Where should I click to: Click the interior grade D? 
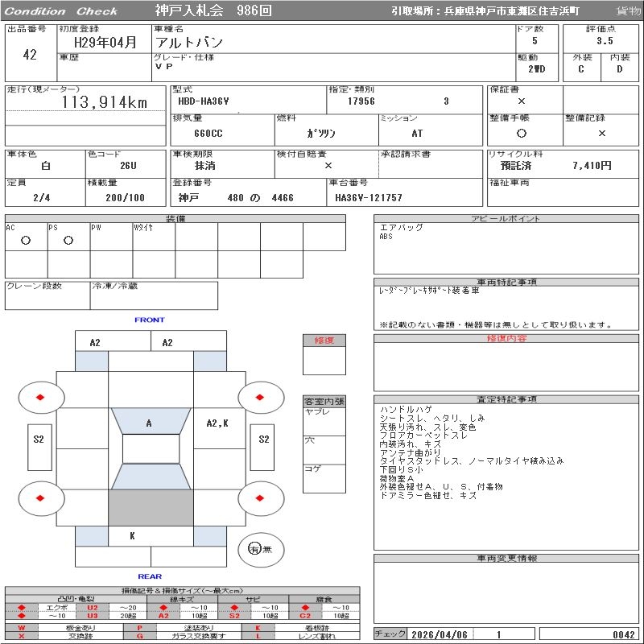pos(619,69)
